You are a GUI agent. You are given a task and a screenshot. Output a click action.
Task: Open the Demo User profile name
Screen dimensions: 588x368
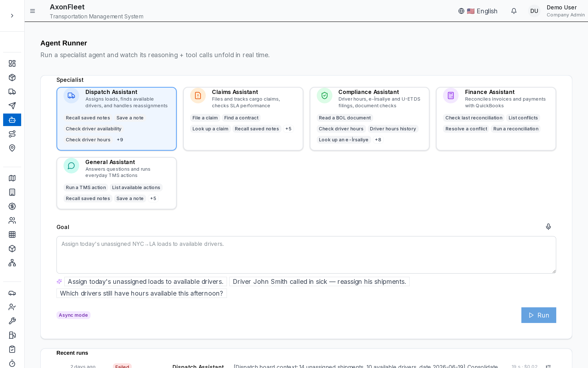[x=561, y=8]
